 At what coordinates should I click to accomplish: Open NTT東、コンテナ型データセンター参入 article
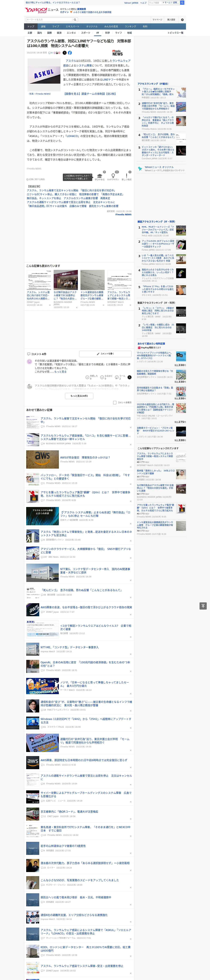pyautogui.click(x=95, y=571)
